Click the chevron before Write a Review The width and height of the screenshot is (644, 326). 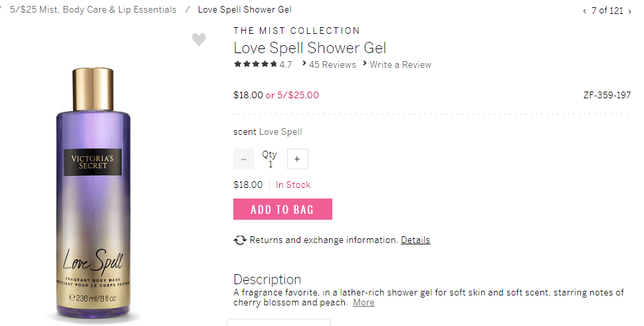365,64
